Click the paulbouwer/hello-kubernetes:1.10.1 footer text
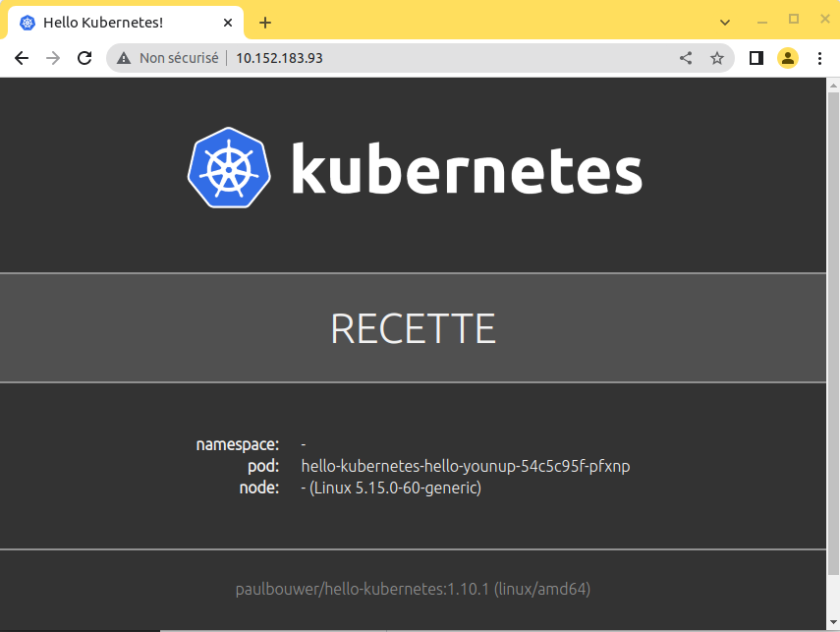Viewport: 840px width, 632px height. [413, 589]
